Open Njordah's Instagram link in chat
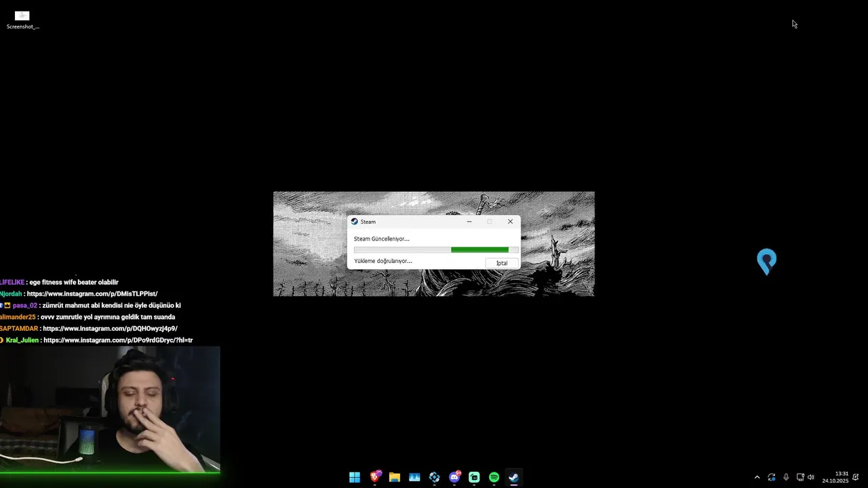The height and width of the screenshot is (488, 868). tap(92, 294)
